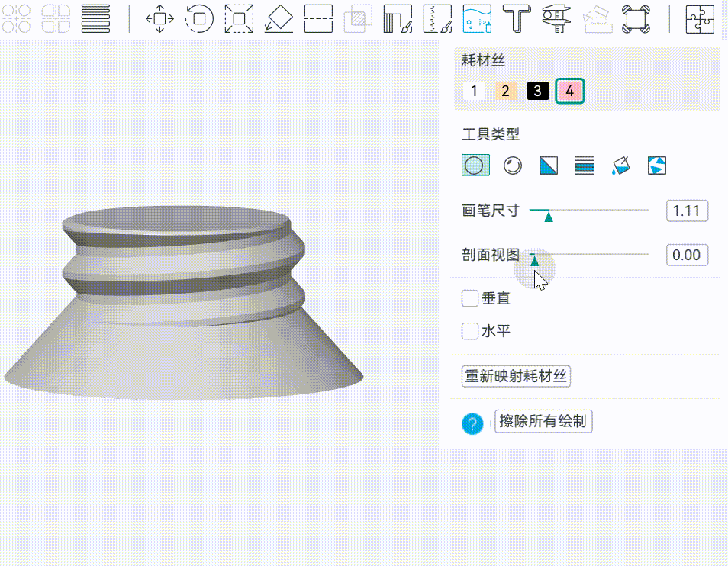Choose the Triangle tool type
The image size is (728, 566).
[x=549, y=166]
